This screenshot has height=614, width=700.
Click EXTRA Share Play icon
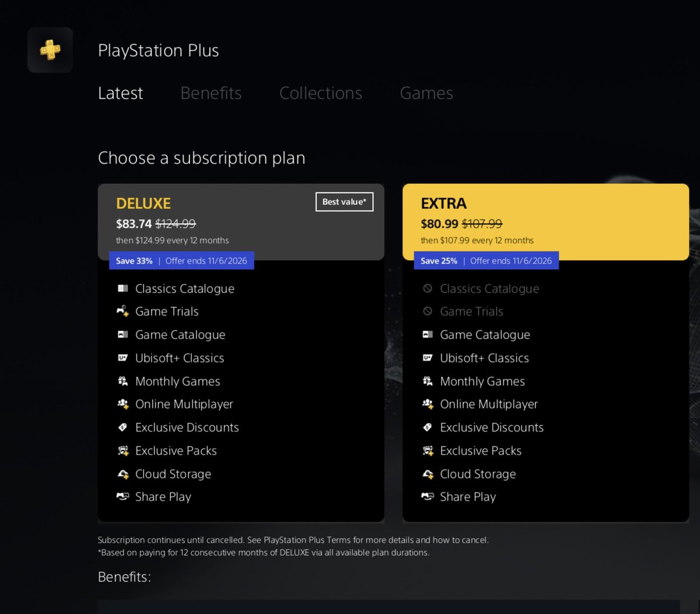click(x=428, y=497)
